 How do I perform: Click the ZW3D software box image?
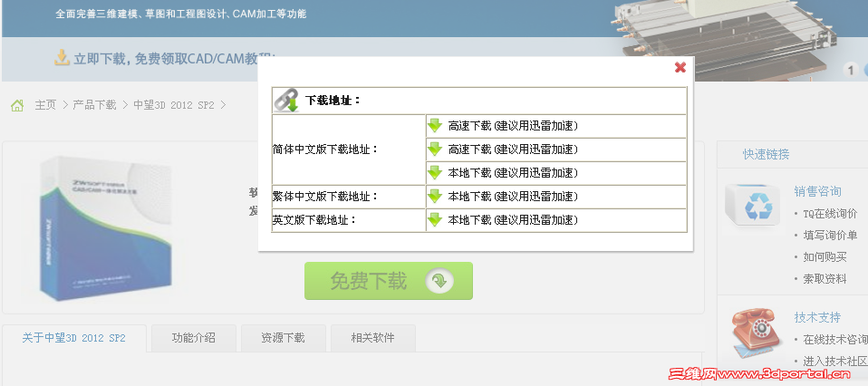click(x=105, y=228)
